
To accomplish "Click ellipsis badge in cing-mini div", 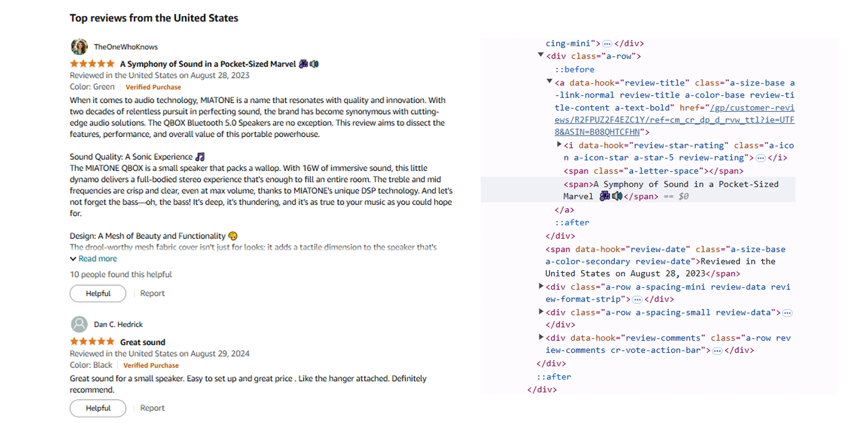I will pos(607,44).
